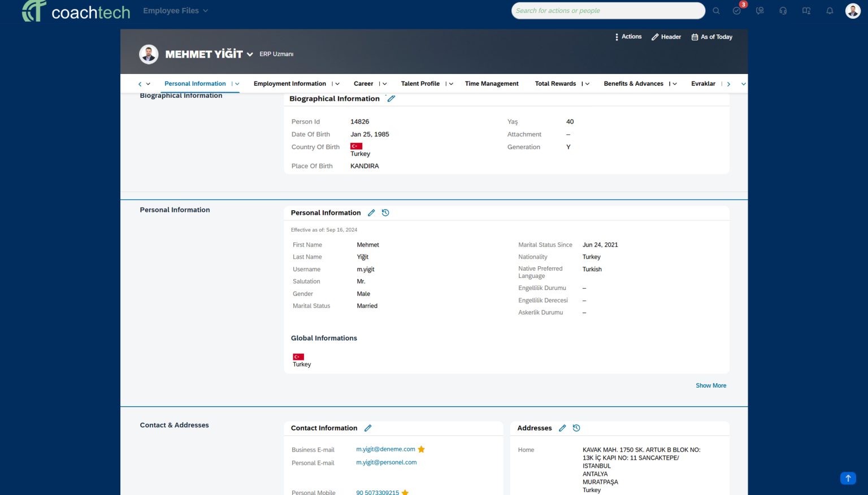
Task: Edit Biographical Information with pencil icon
Action: pyautogui.click(x=391, y=98)
